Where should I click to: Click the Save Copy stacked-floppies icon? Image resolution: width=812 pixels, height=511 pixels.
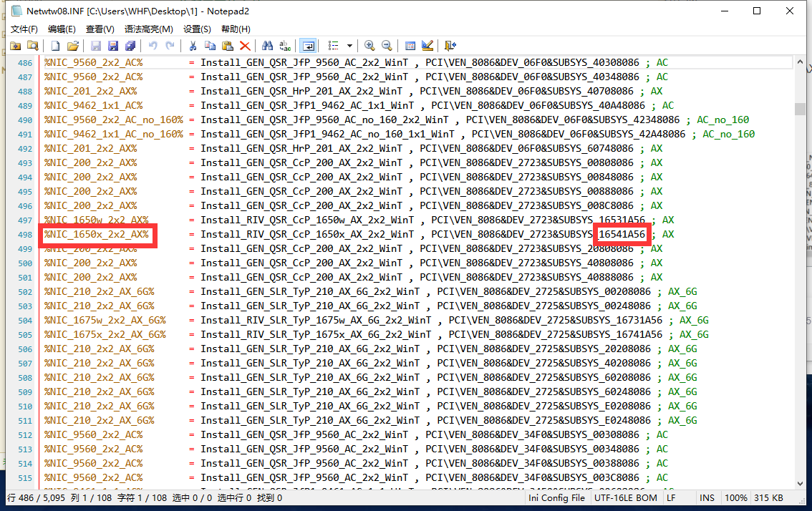[x=130, y=46]
